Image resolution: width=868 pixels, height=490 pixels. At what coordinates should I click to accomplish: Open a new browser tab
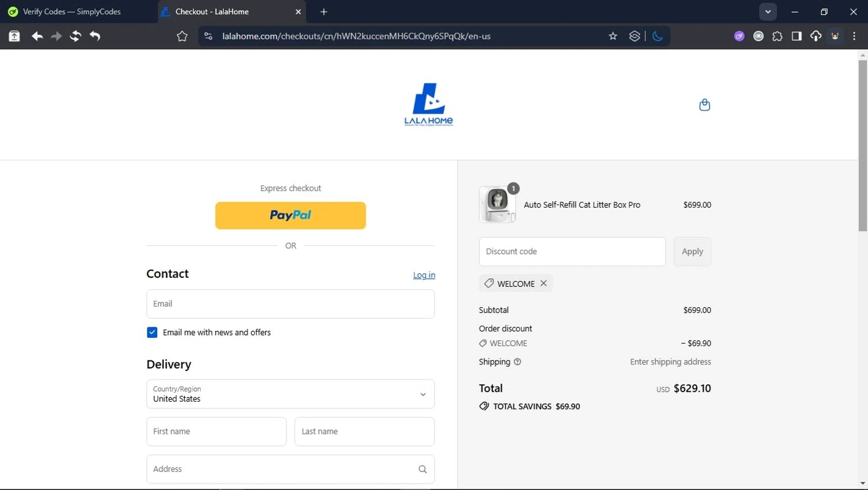(323, 12)
